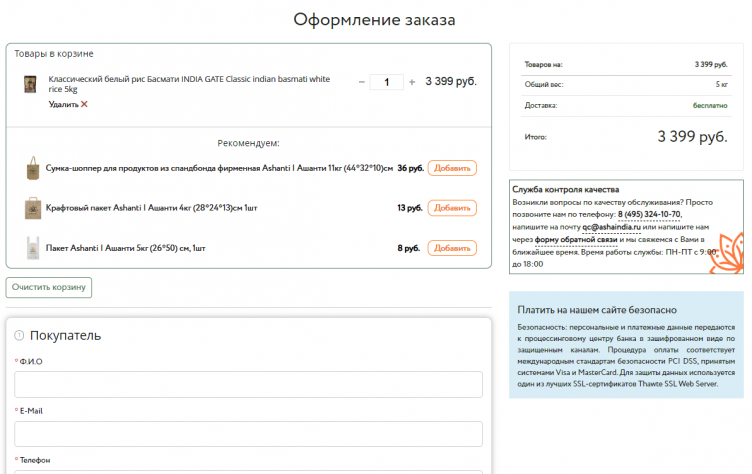Decrease rice quantity with minus button

point(361,82)
